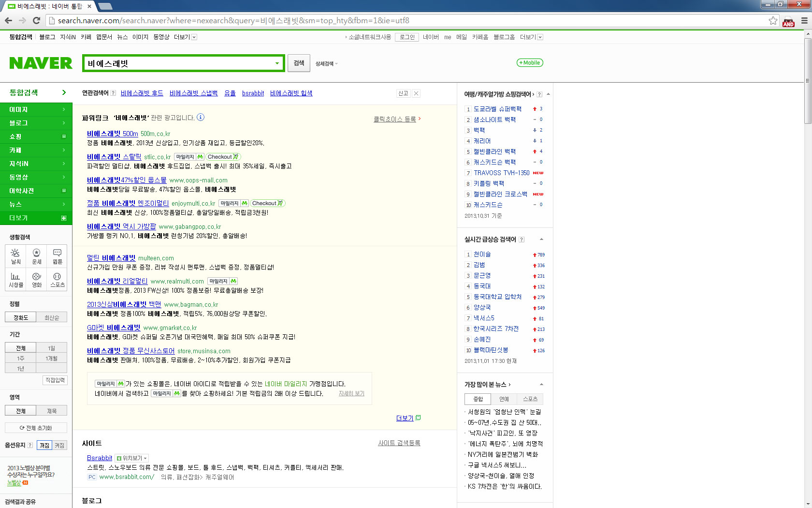The width and height of the screenshot is (812, 508).
Task: Open related search 비에스래빗 후드
Action: click(142, 93)
